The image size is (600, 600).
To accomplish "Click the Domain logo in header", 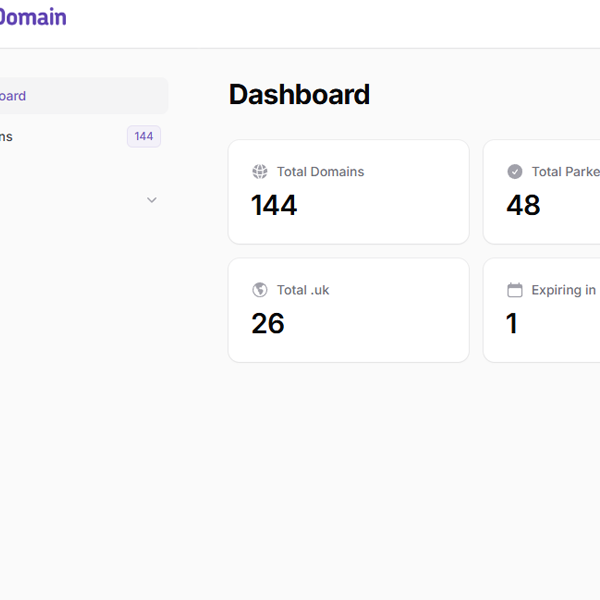I will pyautogui.click(x=33, y=17).
